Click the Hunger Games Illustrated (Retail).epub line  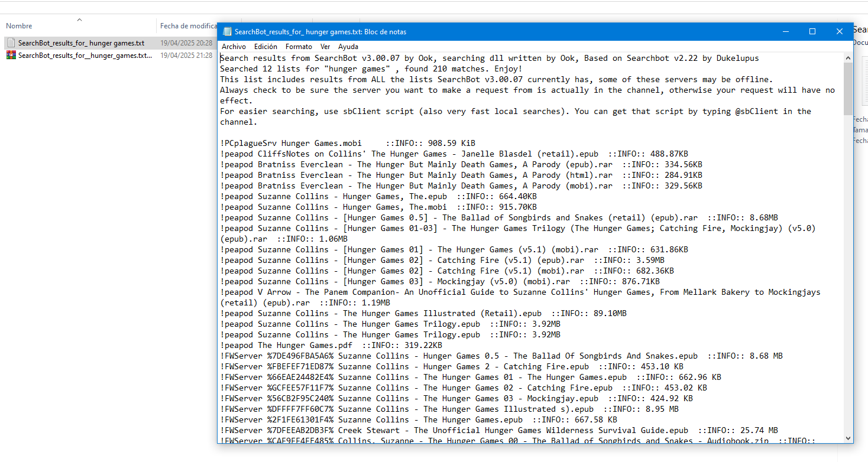coord(423,313)
